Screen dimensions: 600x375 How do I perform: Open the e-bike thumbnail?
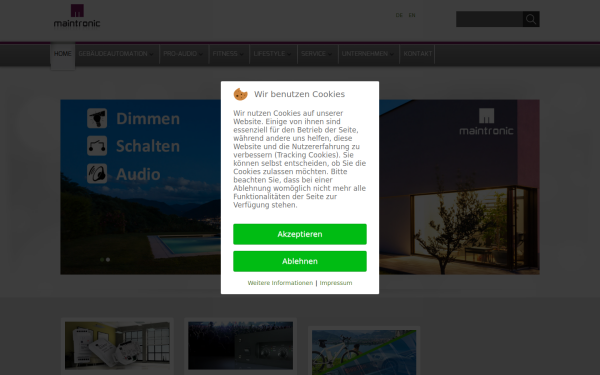(x=364, y=351)
